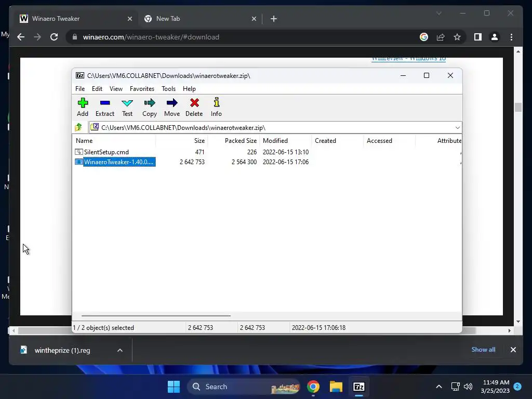
Task: Click the Add toolbar icon in 7-Zip
Action: 83,107
